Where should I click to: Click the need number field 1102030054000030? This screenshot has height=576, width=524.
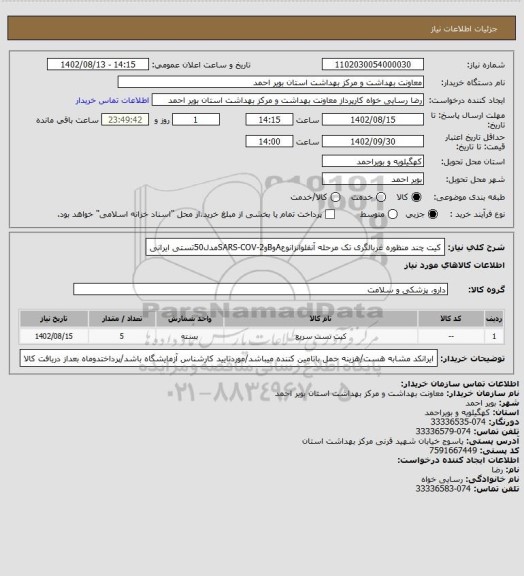pos(373,64)
